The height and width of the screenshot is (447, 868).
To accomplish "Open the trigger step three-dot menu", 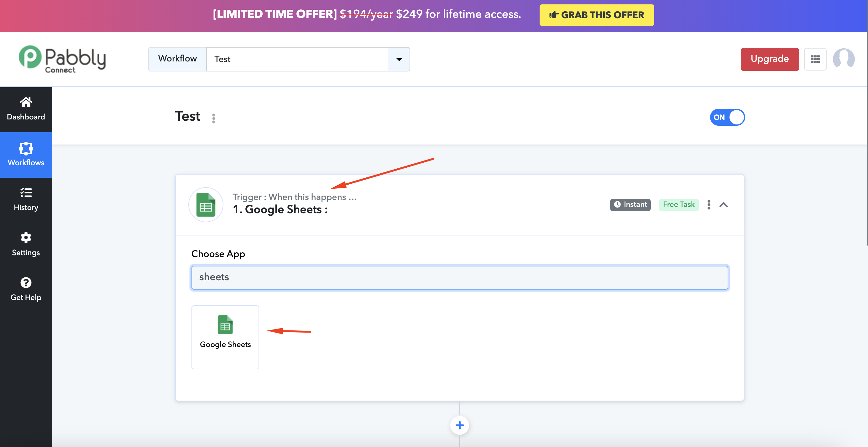I will [x=709, y=205].
